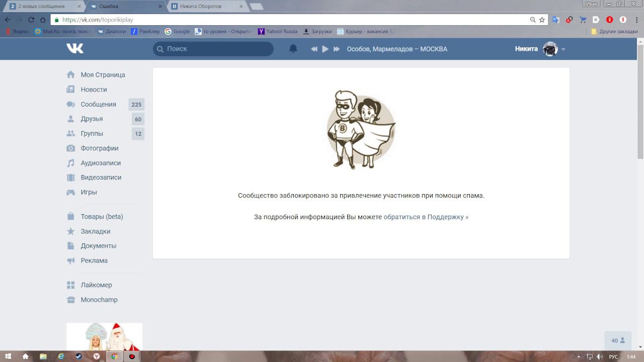Open the Chrome three-dot menu

click(636, 20)
